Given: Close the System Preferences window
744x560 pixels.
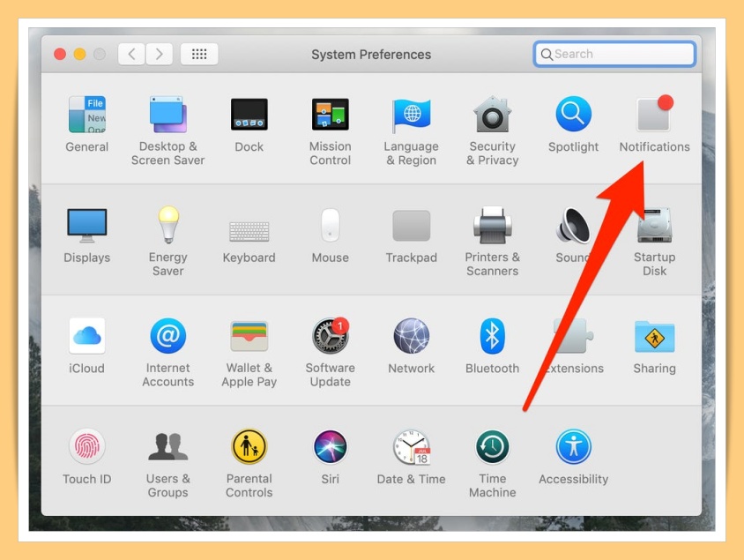Looking at the screenshot, I should [60, 54].
